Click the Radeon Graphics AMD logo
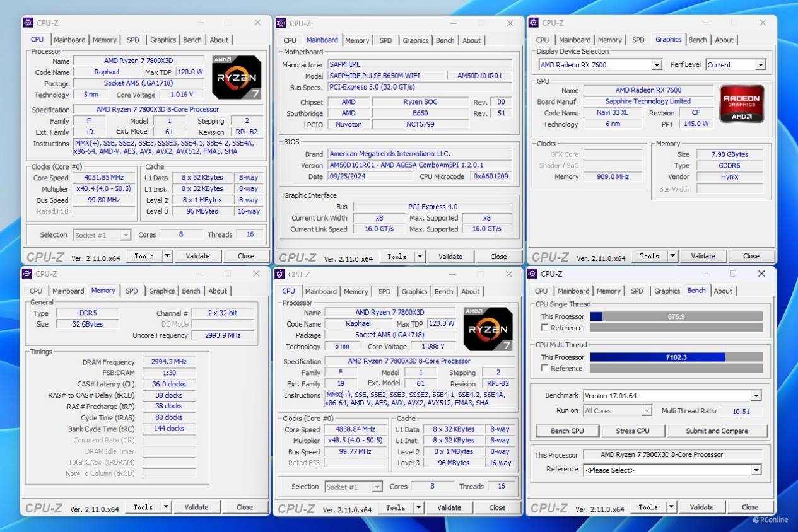The width and height of the screenshot is (798, 532). point(742,104)
